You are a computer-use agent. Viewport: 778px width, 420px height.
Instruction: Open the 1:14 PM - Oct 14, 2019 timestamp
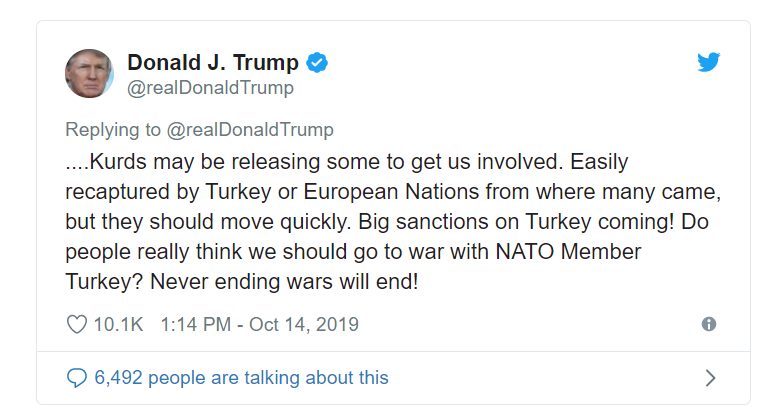click(x=243, y=324)
